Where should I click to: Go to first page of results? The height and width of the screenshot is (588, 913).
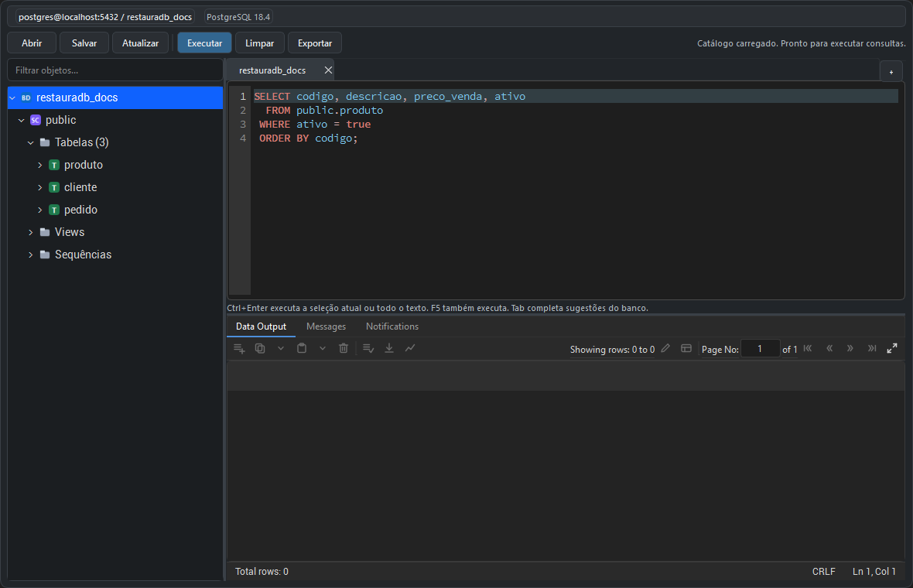coord(808,348)
